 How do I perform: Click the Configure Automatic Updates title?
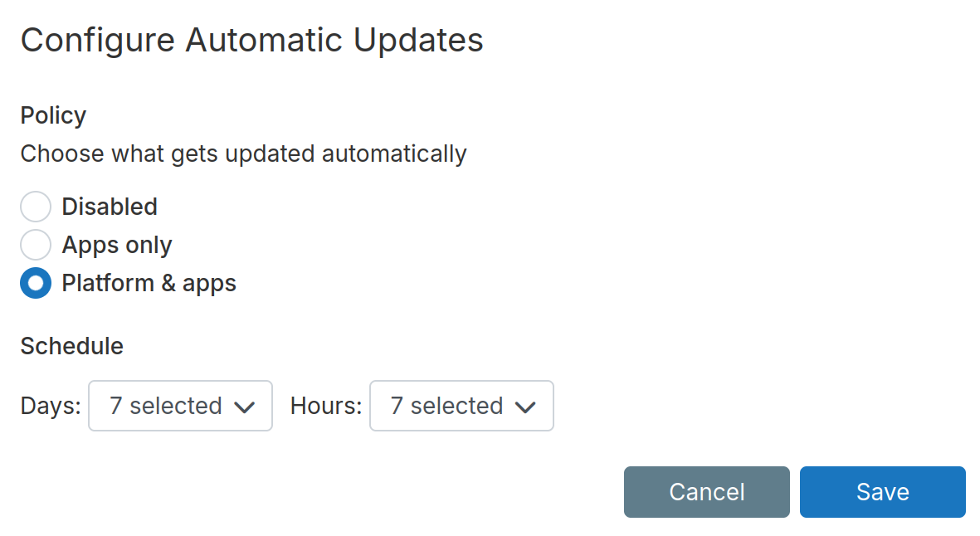(251, 39)
